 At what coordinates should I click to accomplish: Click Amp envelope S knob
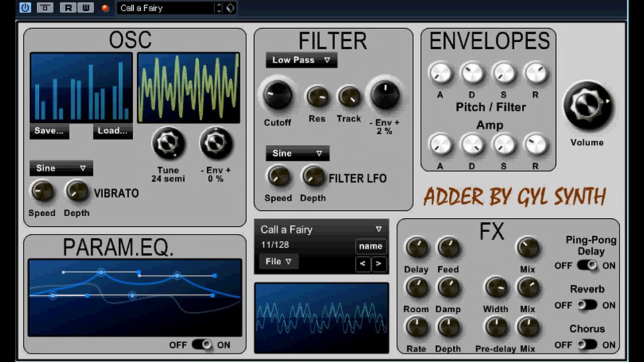coord(504,145)
